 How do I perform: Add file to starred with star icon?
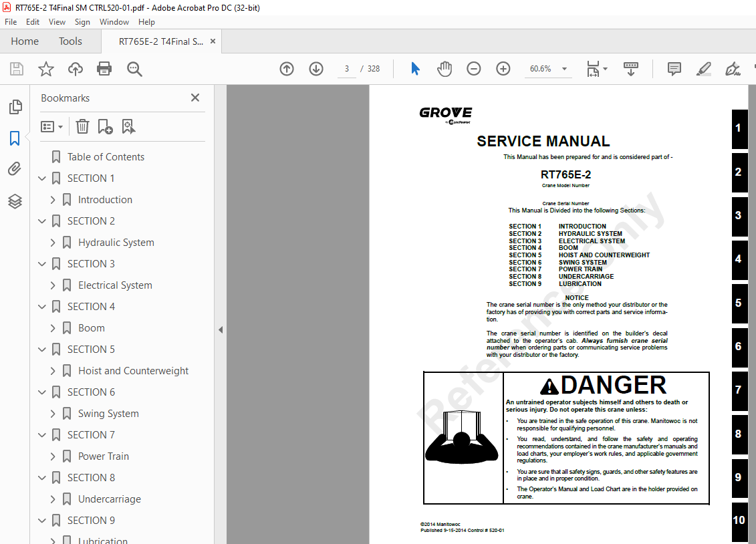click(46, 69)
